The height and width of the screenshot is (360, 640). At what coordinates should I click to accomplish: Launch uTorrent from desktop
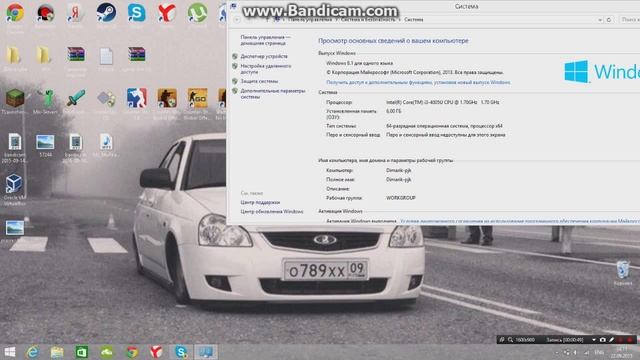197,13
